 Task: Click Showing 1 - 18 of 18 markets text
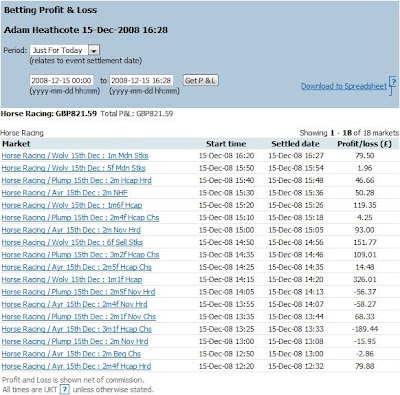click(x=349, y=133)
